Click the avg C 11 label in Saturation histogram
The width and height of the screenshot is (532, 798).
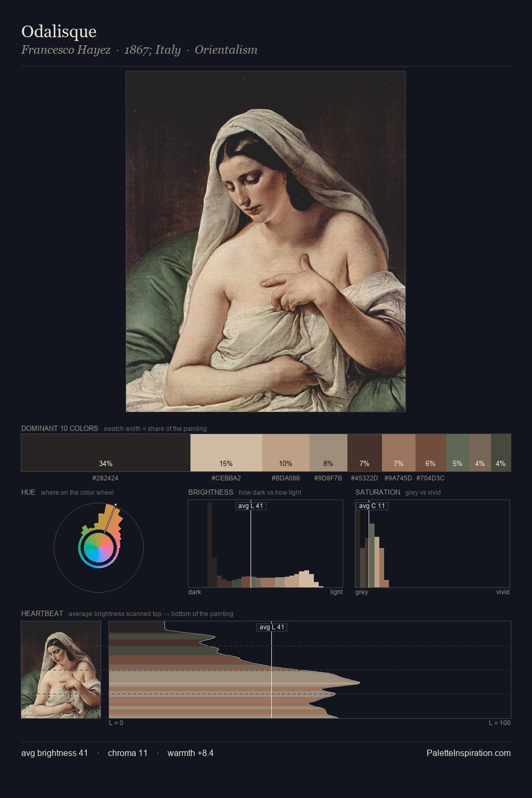point(372,506)
